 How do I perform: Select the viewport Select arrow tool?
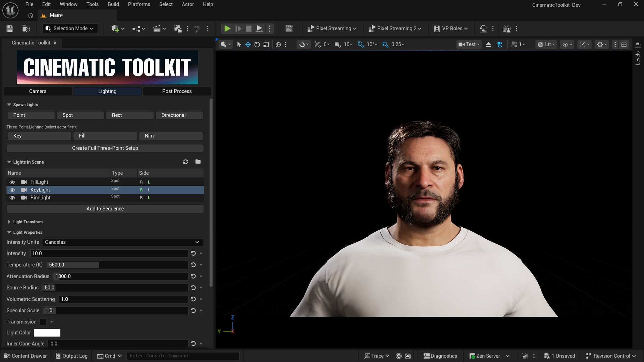[x=239, y=44]
